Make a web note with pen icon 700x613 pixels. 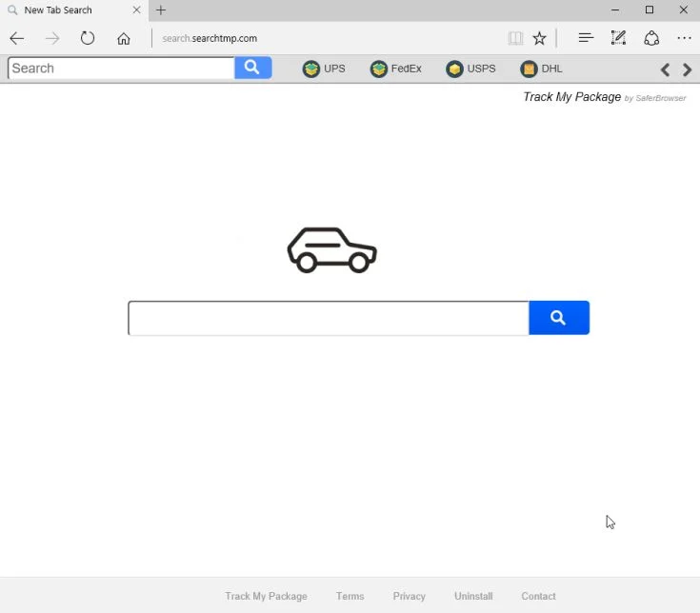pyautogui.click(x=618, y=38)
